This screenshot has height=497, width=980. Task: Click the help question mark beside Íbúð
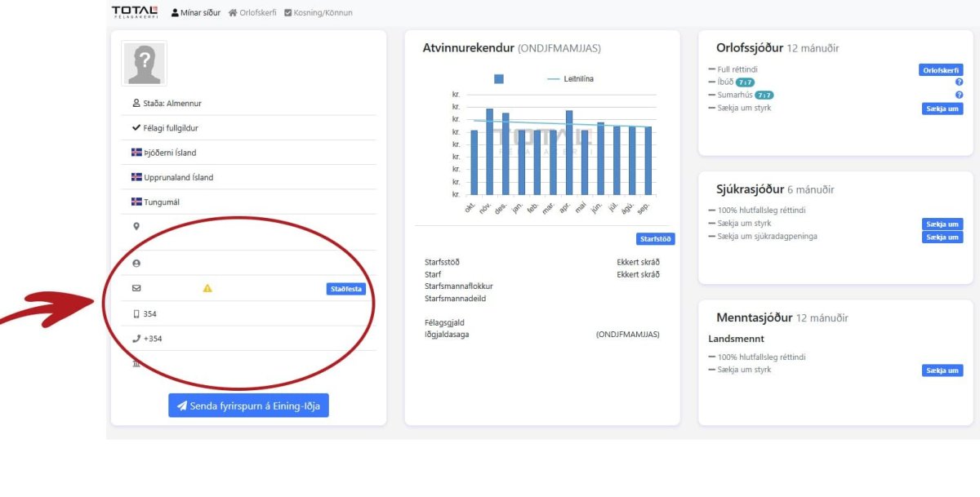pyautogui.click(x=960, y=82)
